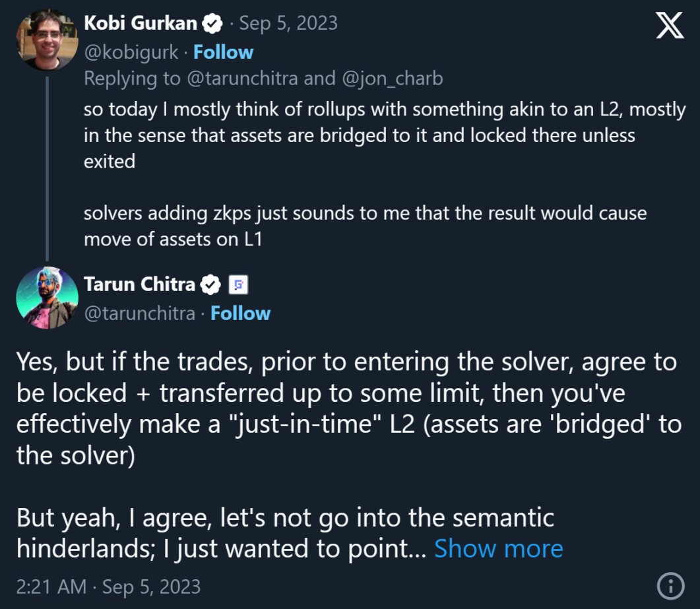This screenshot has width=700, height=609.
Task: Click the Sep 5, 2023 date beside Kobi Gurkan
Action: [x=288, y=24]
